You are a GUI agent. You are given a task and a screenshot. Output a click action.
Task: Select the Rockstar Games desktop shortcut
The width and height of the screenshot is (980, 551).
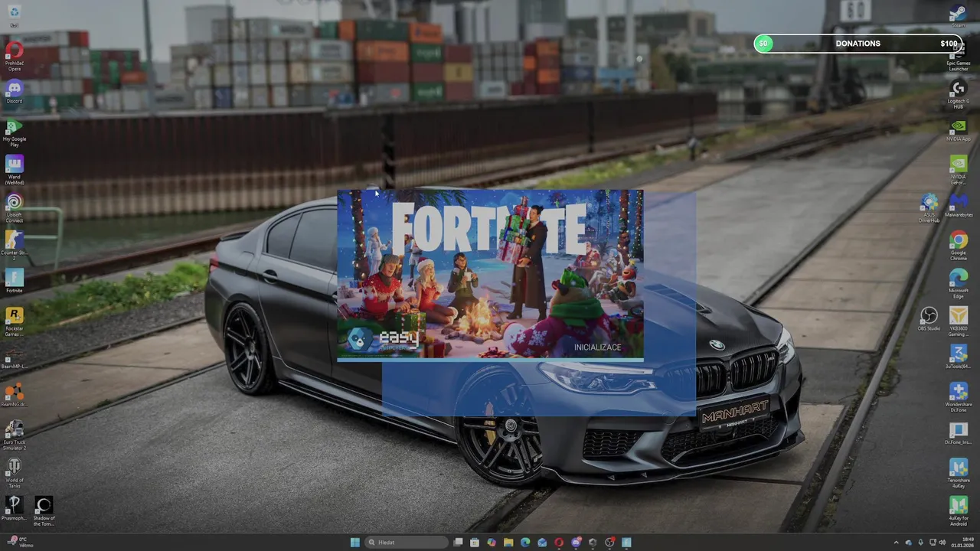[14, 321]
